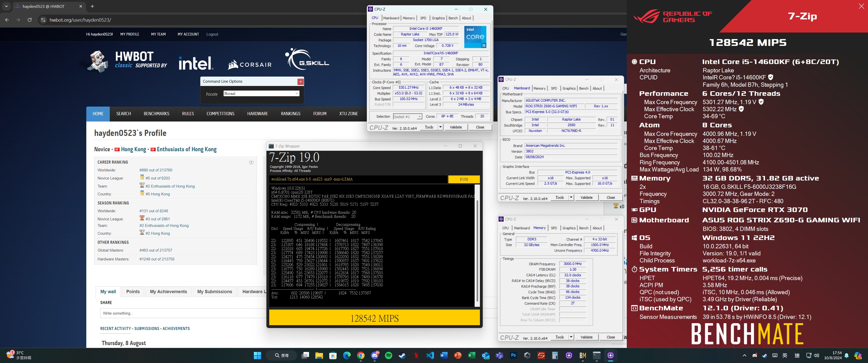Go back using the browser back arrow
The width and height of the screenshot is (868, 363).
click(x=7, y=20)
